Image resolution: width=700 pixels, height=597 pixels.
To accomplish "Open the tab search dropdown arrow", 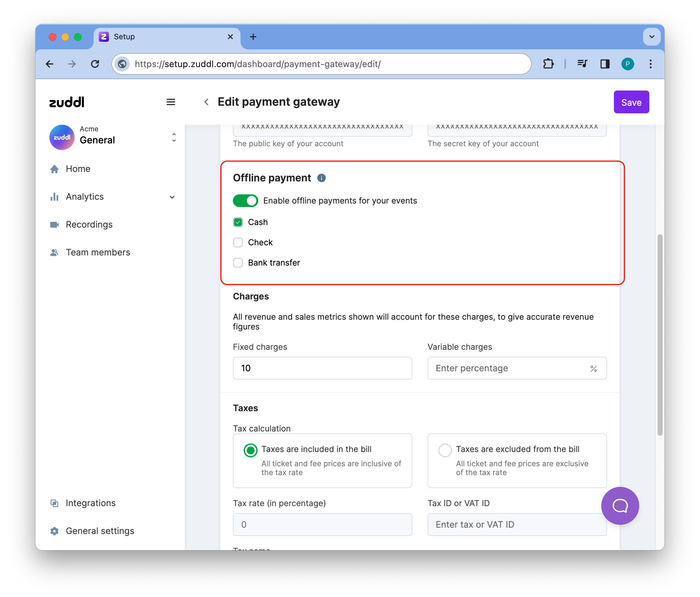I will (x=651, y=37).
